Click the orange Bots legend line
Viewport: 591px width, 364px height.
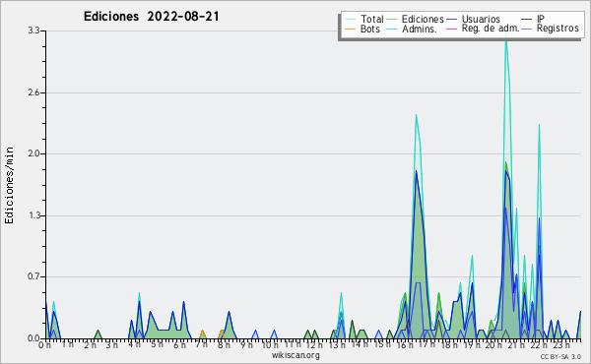point(350,29)
